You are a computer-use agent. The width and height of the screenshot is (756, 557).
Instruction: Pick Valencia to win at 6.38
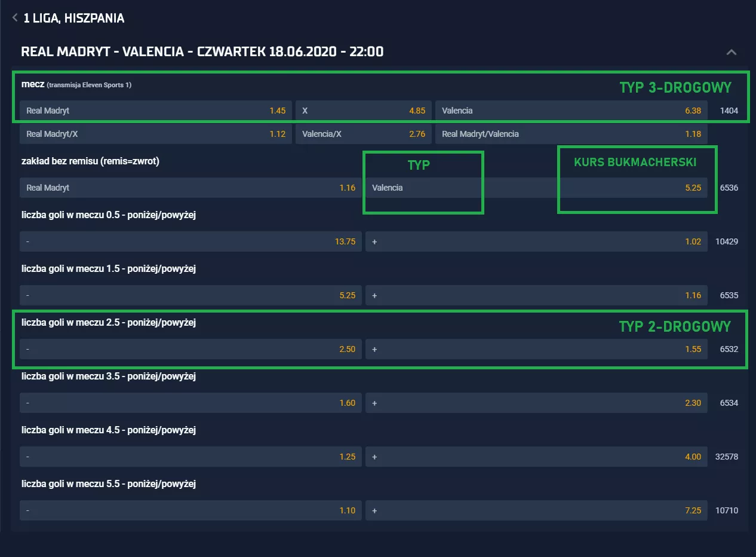point(571,111)
